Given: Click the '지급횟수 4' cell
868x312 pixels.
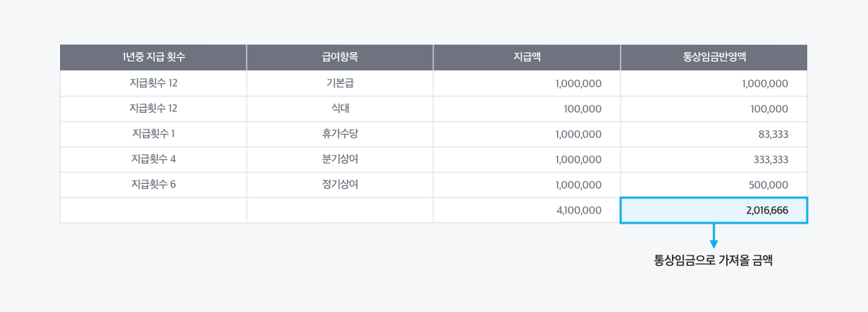Looking at the screenshot, I should pyautogui.click(x=153, y=159).
